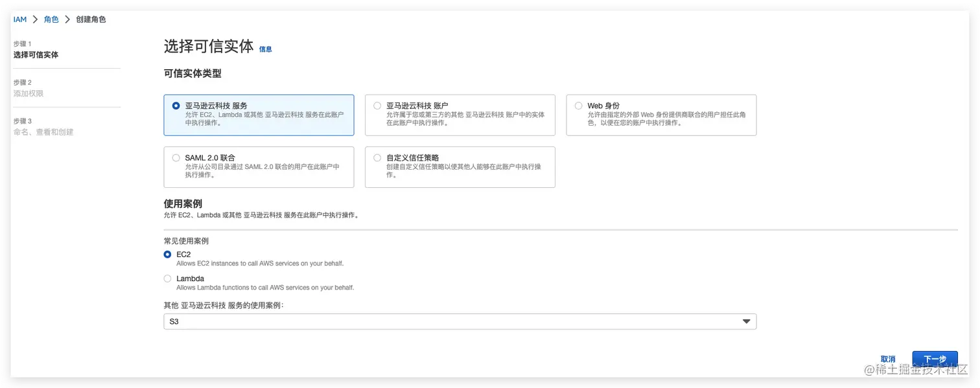
Task: Click the SAML 2.0 联合 card description text
Action: (262, 170)
